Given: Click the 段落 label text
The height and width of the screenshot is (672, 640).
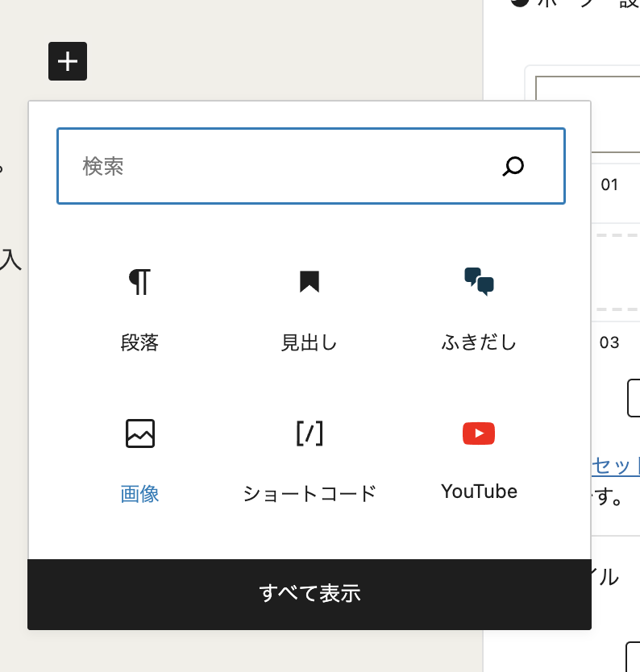Looking at the screenshot, I should click(x=139, y=343).
